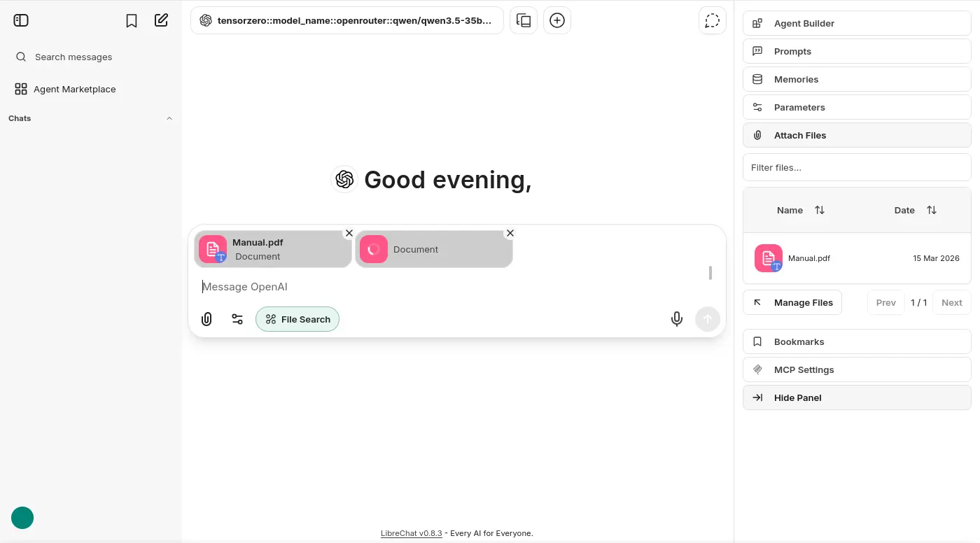Screen dimensions: 980x543
Task: Open the Agent Builder panel
Action: pos(857,23)
